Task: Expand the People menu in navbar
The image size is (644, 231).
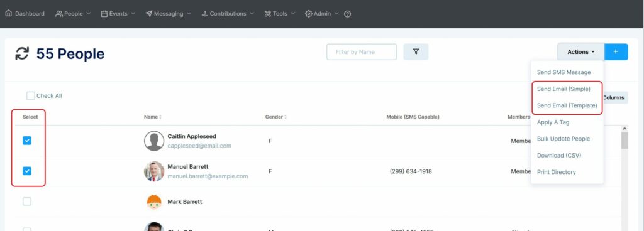Action: pyautogui.click(x=73, y=14)
